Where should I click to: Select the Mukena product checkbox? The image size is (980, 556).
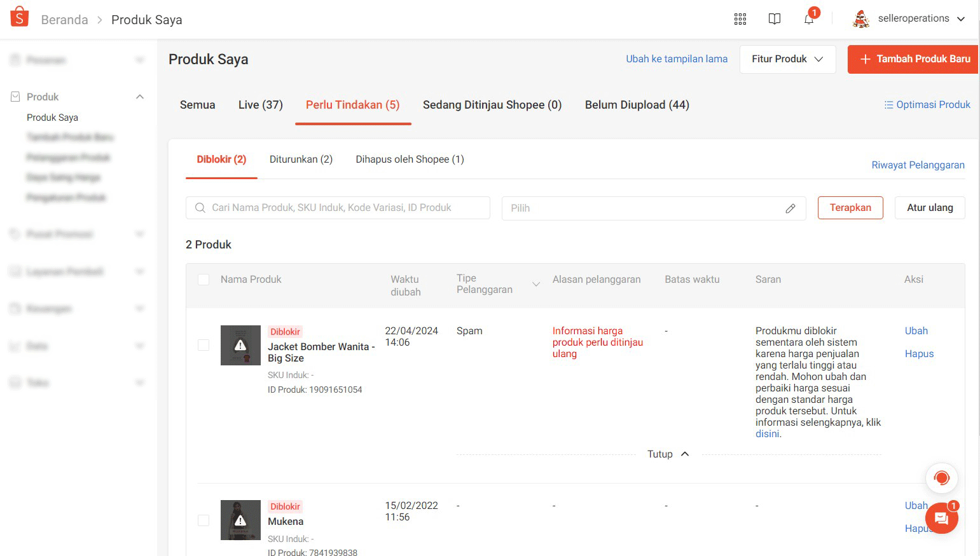coord(204,520)
